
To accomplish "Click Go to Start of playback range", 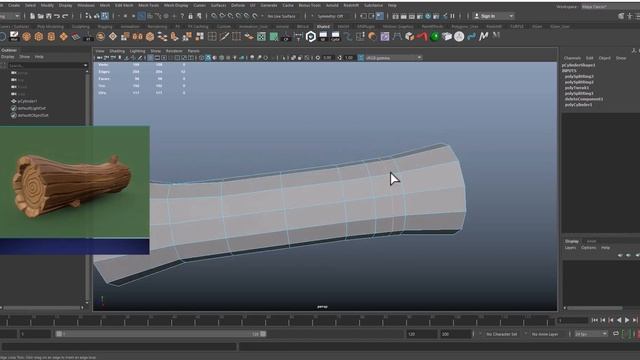I will pyautogui.click(x=595, y=320).
